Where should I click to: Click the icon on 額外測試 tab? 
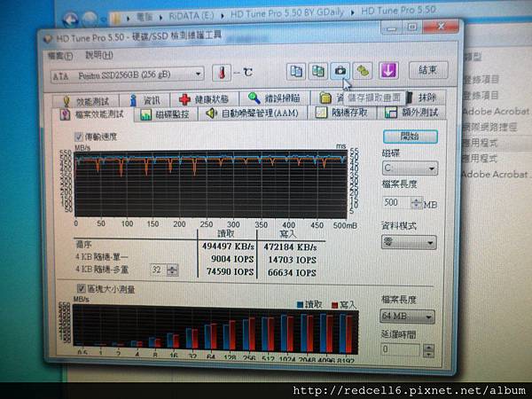point(390,113)
